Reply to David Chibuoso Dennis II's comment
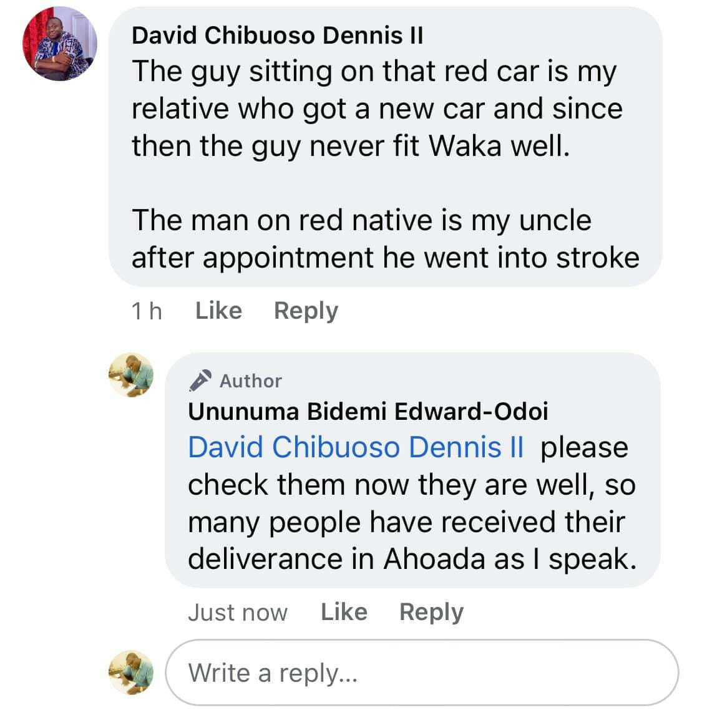702x728 pixels. click(306, 310)
